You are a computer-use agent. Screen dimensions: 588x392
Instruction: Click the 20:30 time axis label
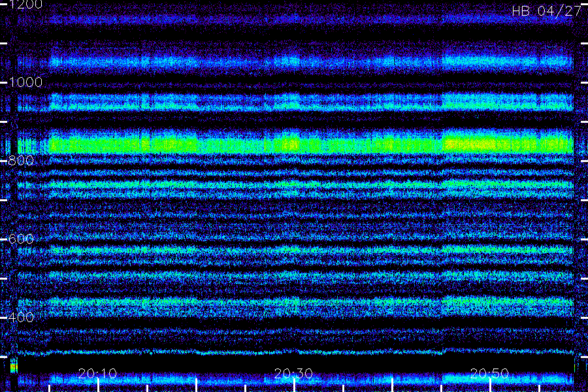(x=293, y=373)
